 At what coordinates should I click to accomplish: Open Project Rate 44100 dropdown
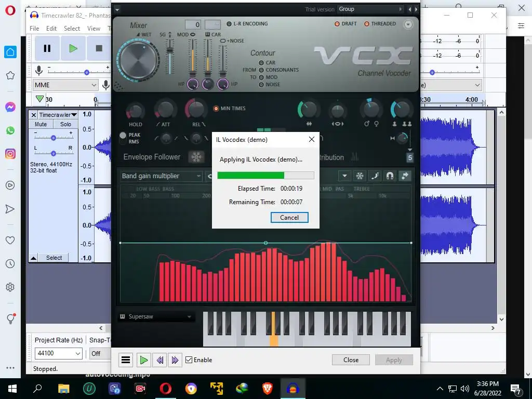tap(58, 353)
